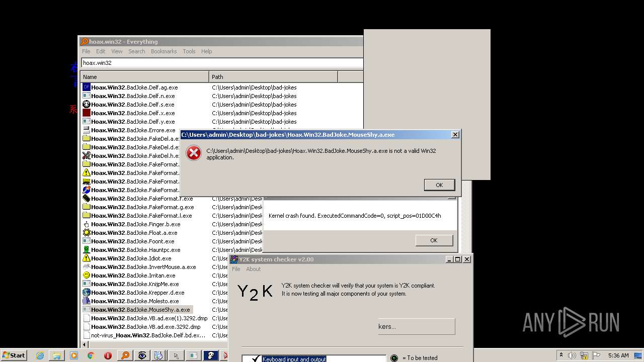Select the Irritan.exe smiley face icon

[86, 276]
